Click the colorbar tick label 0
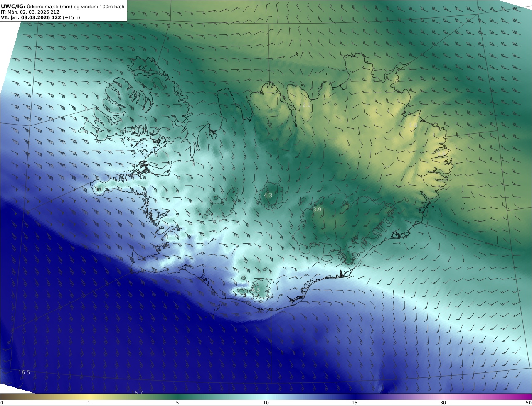Viewport: 532px width, 406px height. (x=2, y=403)
